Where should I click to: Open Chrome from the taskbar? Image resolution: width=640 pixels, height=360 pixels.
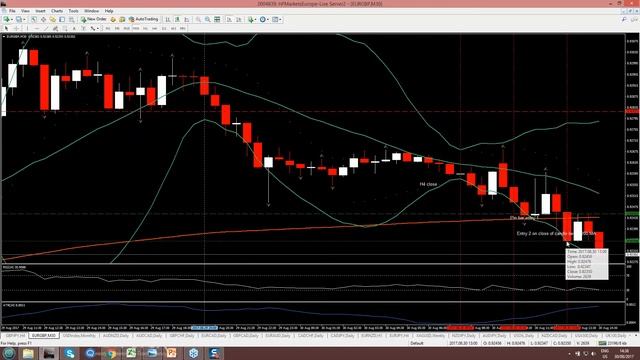point(111,353)
